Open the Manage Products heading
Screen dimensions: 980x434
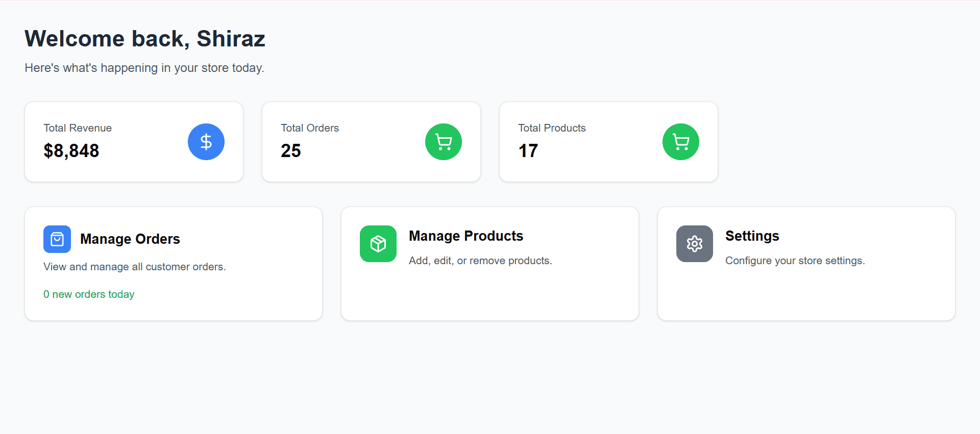point(465,236)
